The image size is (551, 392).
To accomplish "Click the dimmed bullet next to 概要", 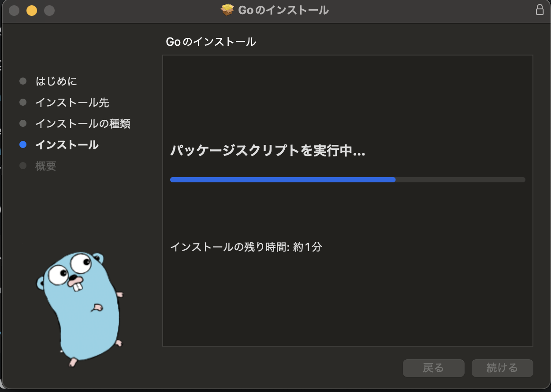I will pyautogui.click(x=22, y=166).
